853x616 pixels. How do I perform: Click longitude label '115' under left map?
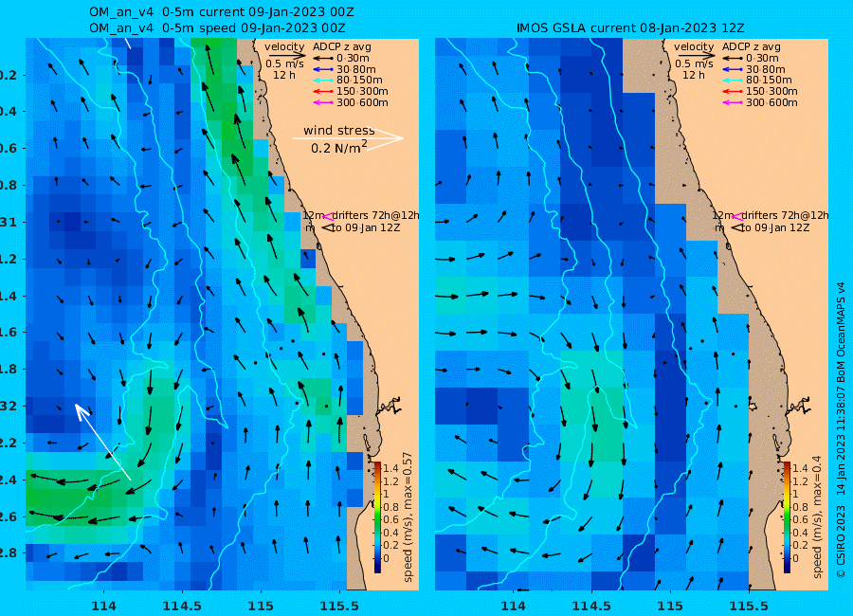click(260, 606)
